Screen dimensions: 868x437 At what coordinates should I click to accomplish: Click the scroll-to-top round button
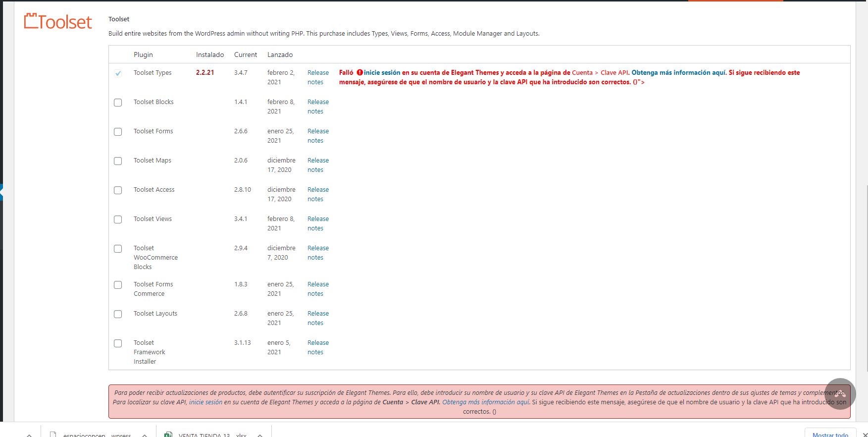(840, 394)
